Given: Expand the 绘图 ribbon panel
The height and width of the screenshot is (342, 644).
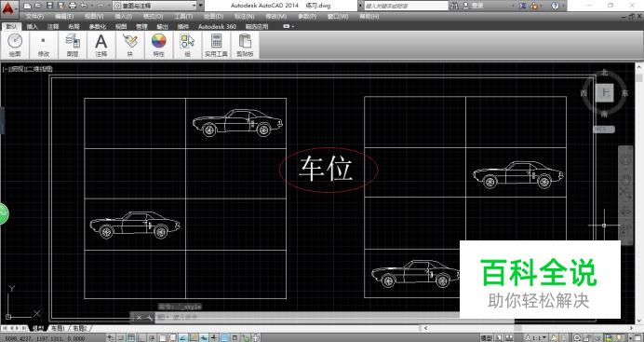Looking at the screenshot, I should click(x=15, y=45).
